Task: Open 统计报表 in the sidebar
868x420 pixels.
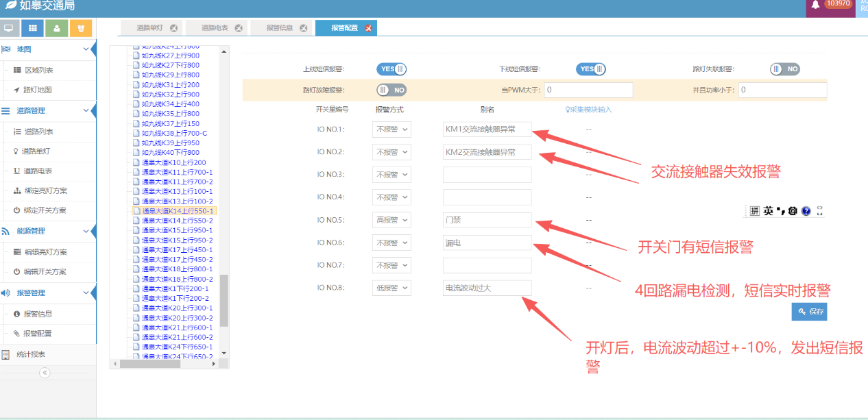Action: pos(31,354)
